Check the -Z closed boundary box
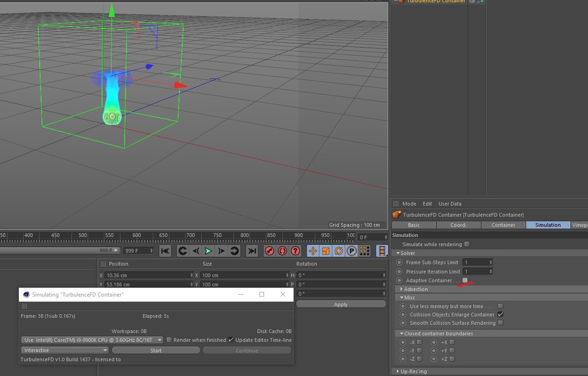 pos(419,359)
